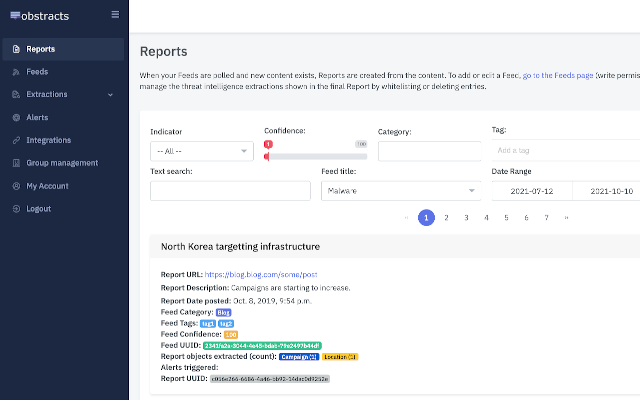Viewport: 640px width, 400px height.
Task: Open the Feed title dropdown showing Malware
Action: (x=400, y=190)
